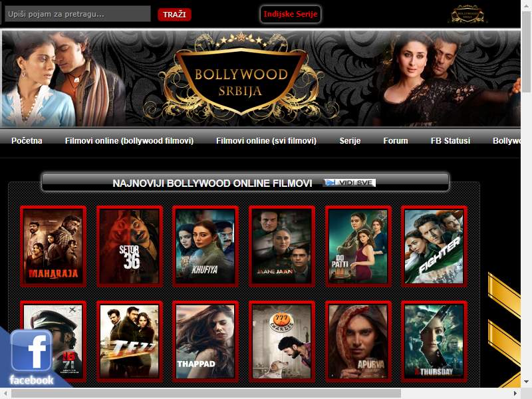Click the red TRAŽI search button
This screenshot has width=532, height=399.
click(x=174, y=15)
